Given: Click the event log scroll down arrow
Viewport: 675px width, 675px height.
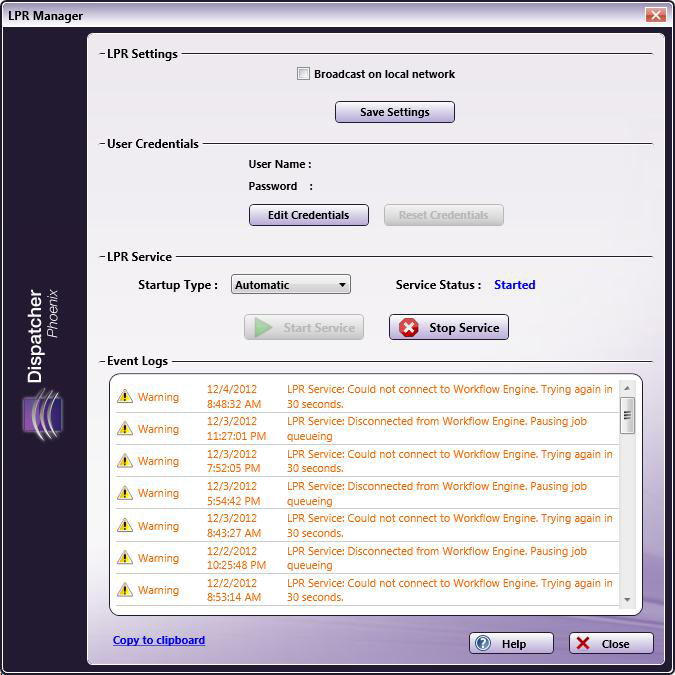Looking at the screenshot, I should pos(627,599).
